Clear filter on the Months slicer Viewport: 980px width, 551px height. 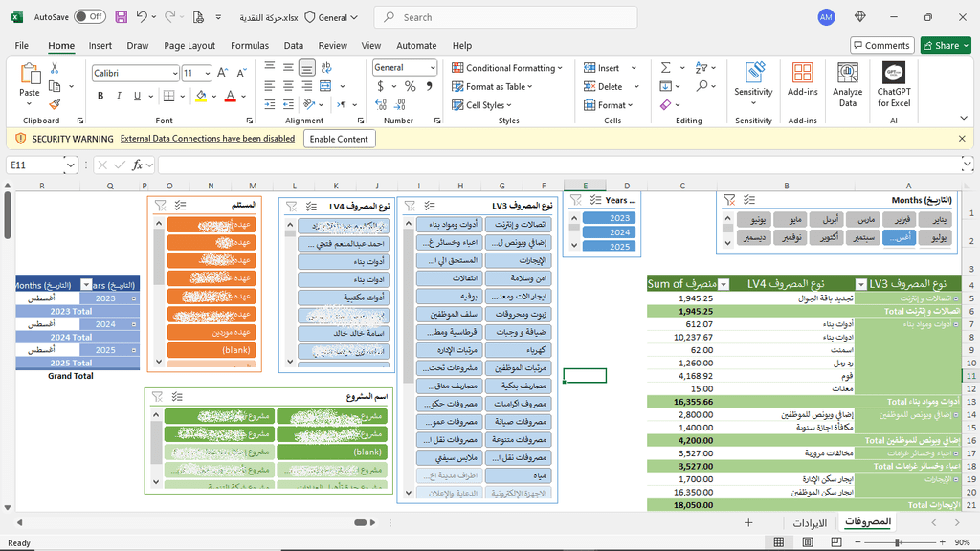(x=729, y=200)
